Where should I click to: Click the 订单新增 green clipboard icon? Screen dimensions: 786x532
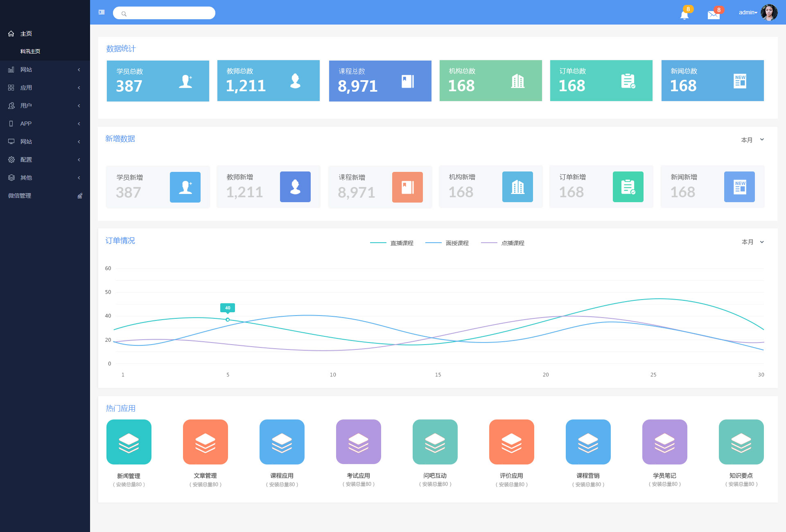[628, 187]
